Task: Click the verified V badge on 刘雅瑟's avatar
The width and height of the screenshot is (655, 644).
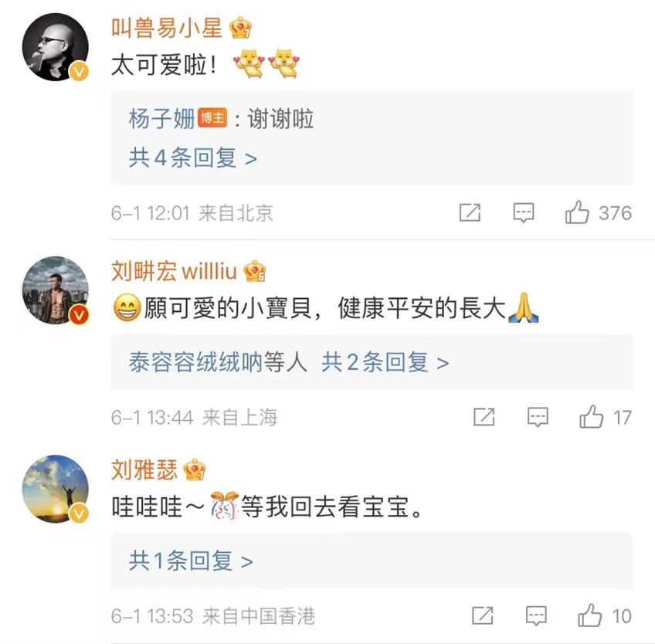Action: pos(76,511)
